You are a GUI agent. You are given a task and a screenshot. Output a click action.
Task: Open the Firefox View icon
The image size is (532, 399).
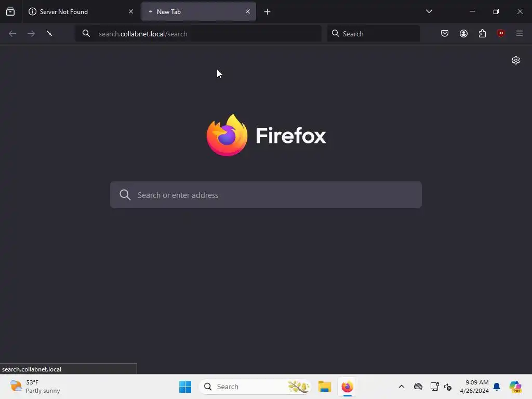click(10, 12)
